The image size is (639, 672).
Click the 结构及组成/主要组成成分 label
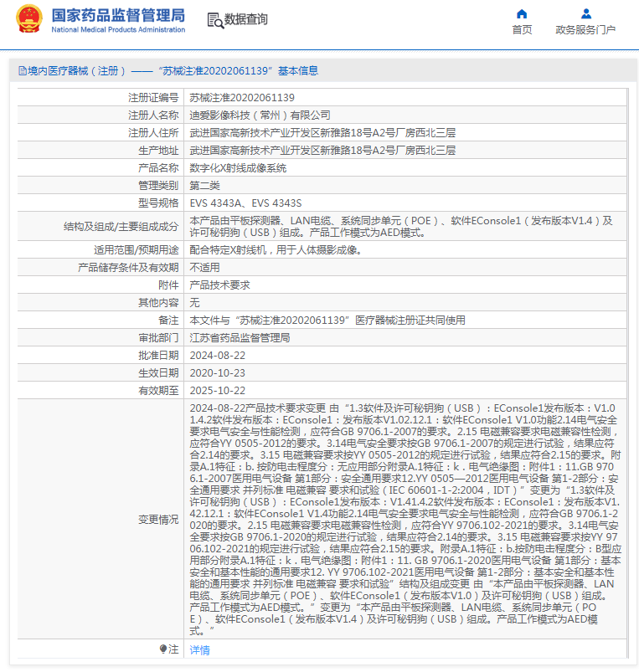pos(121,227)
